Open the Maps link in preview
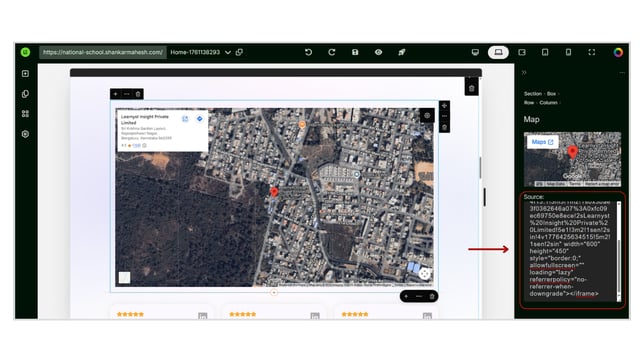 click(543, 142)
